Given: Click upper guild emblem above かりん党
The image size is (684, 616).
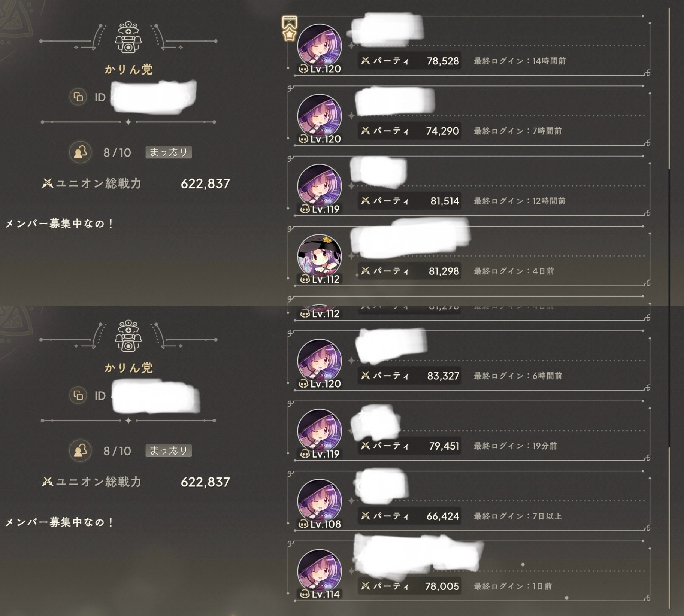Looking at the screenshot, I should coord(128,37).
